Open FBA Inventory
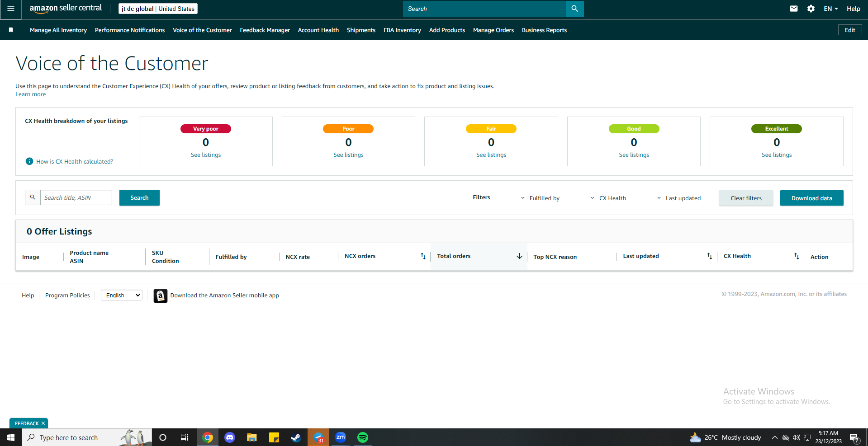This screenshot has width=868, height=446. pos(402,30)
